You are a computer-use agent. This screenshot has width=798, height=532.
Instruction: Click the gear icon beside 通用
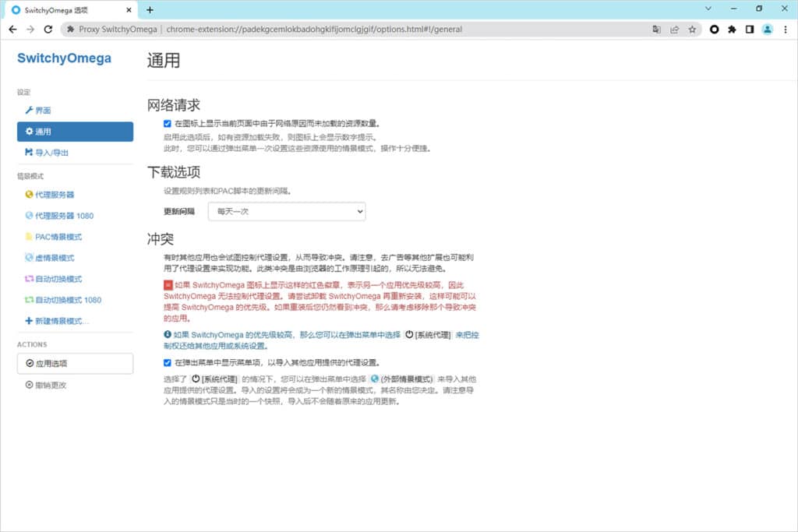pos(29,131)
